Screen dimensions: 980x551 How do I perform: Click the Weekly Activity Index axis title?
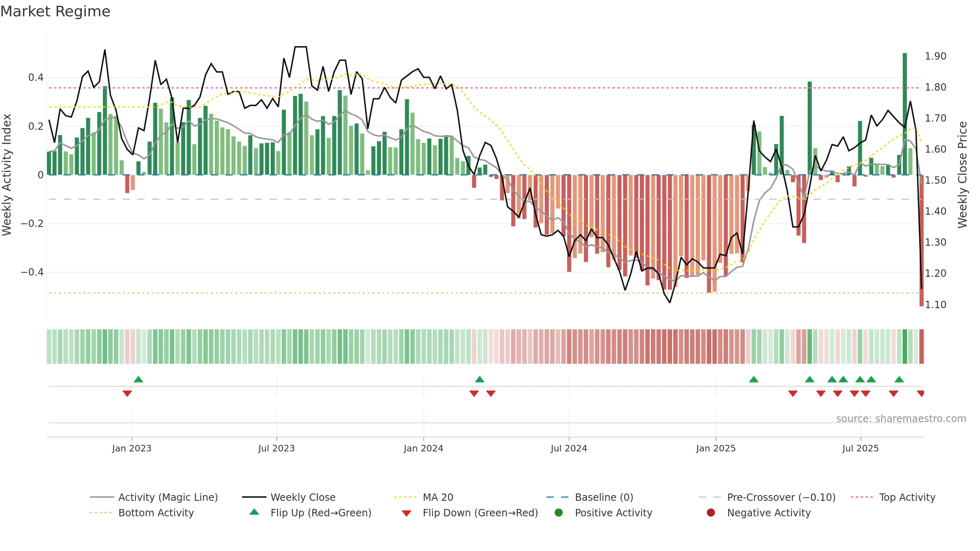[x=7, y=175]
